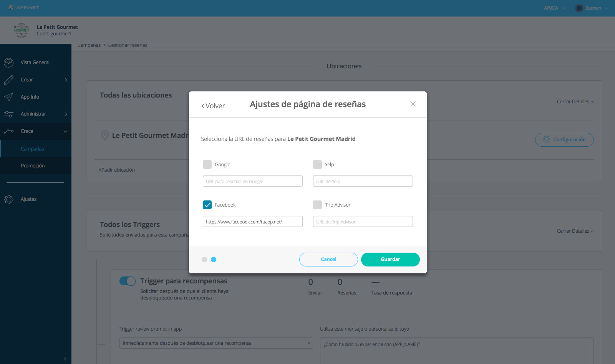Click the Reseñas count label
The width and height of the screenshot is (615, 364).
[347, 293]
